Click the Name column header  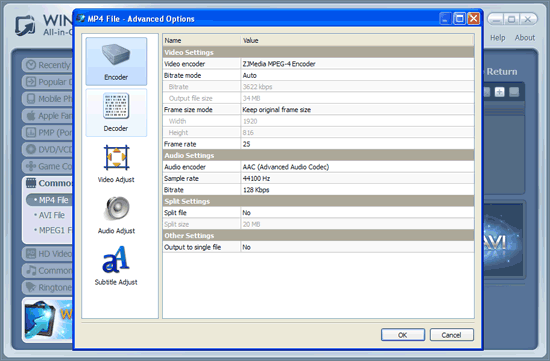(x=202, y=40)
